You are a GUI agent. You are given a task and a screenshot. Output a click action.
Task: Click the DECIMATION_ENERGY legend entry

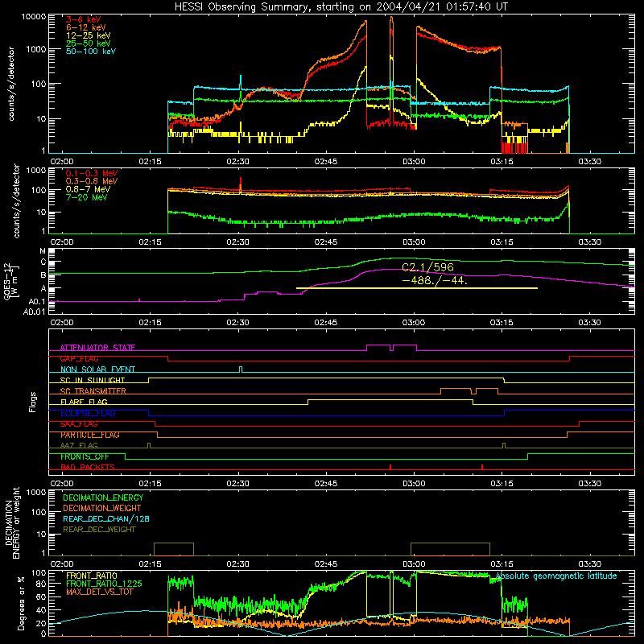pos(103,497)
